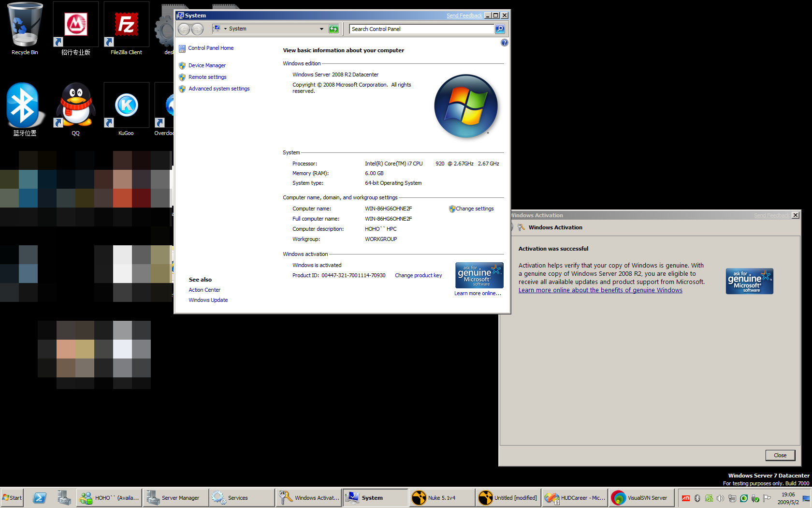Click Learn more about genuine Windows benefits link

coord(600,290)
